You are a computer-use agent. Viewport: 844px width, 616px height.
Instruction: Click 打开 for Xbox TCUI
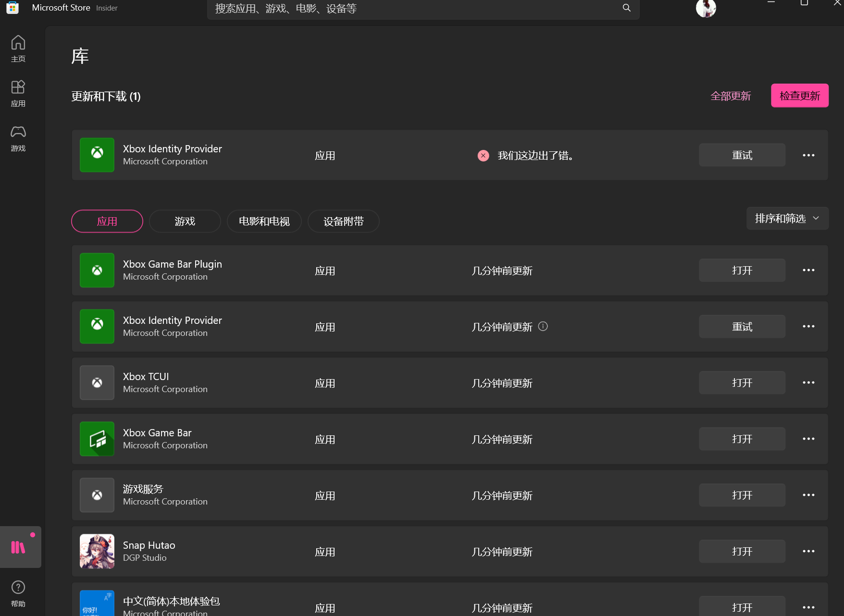[x=742, y=382]
